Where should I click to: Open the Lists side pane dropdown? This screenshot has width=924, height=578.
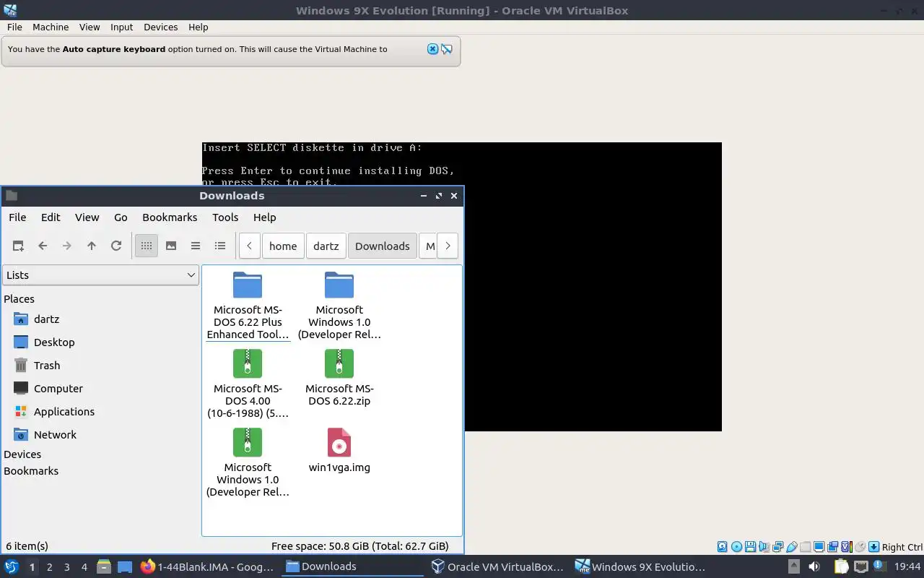click(x=100, y=275)
